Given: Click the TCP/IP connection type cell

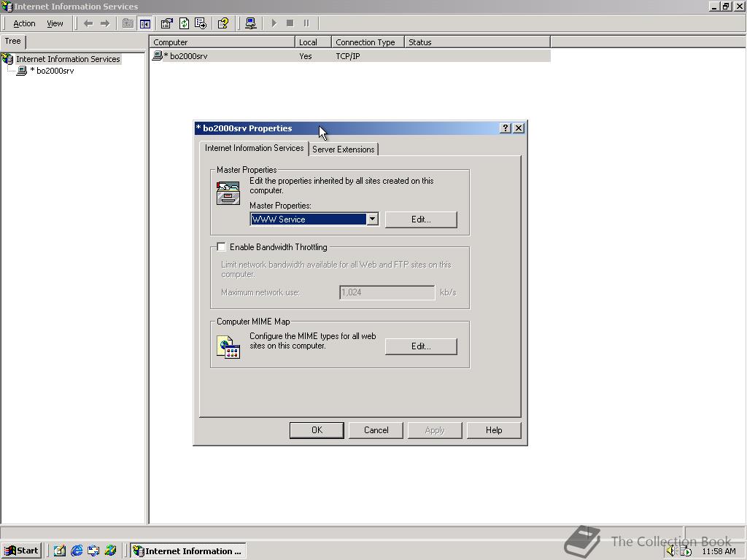Looking at the screenshot, I should (x=348, y=56).
